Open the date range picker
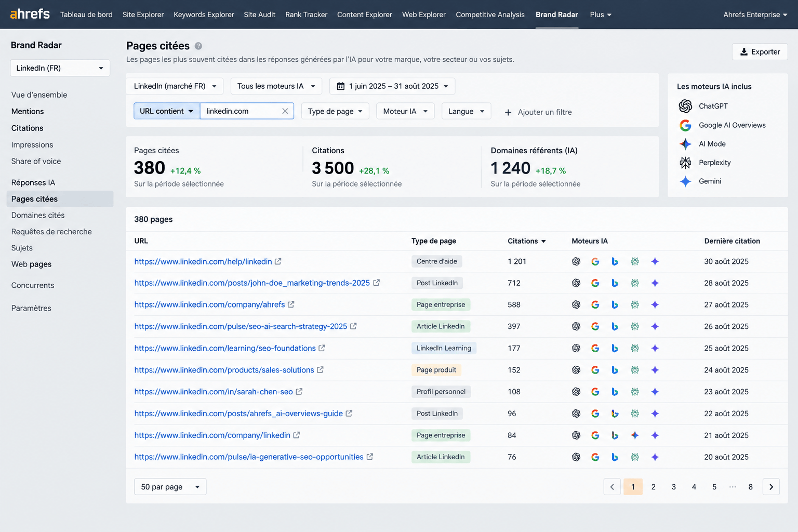The width and height of the screenshot is (798, 532). (392, 86)
